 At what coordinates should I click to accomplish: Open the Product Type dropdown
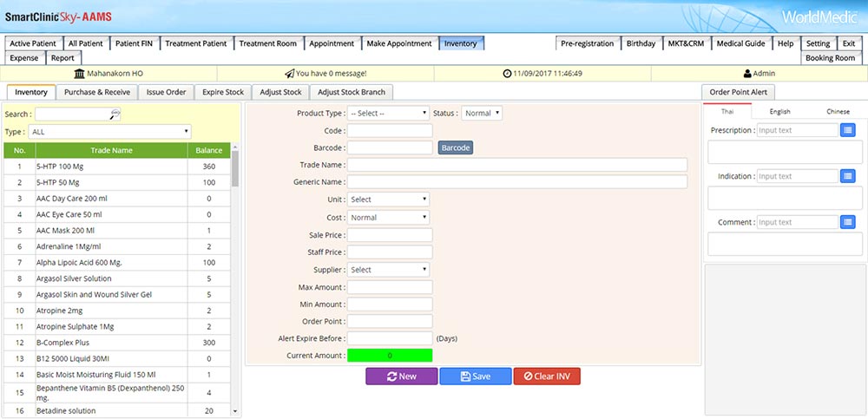coord(388,113)
